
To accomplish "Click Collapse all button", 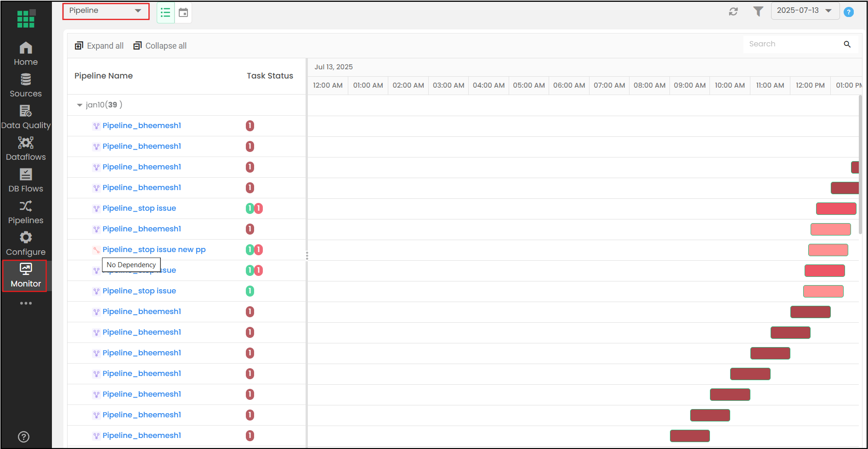I will 160,46.
